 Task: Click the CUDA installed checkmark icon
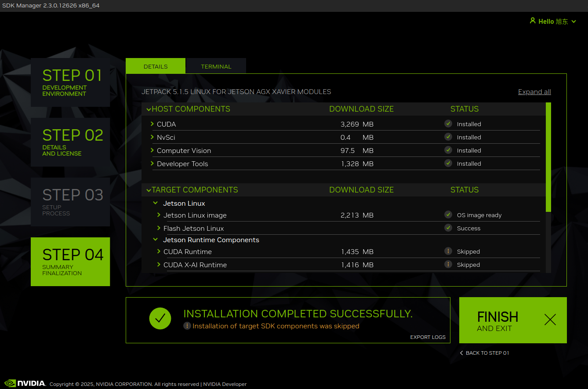click(448, 124)
